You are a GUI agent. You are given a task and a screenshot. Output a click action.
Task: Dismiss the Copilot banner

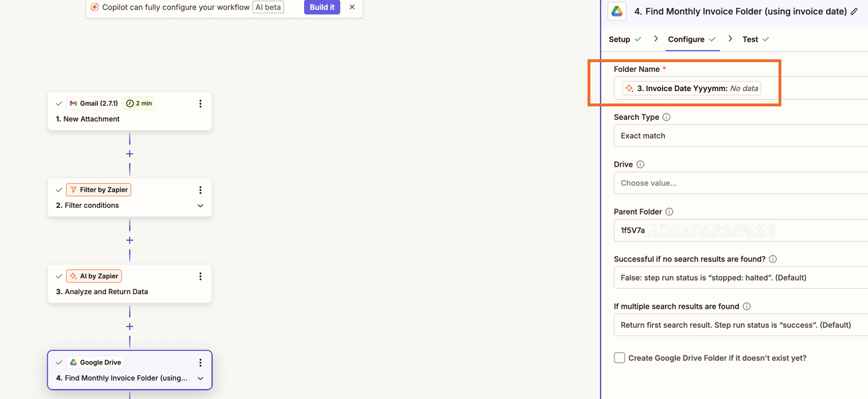click(x=352, y=7)
